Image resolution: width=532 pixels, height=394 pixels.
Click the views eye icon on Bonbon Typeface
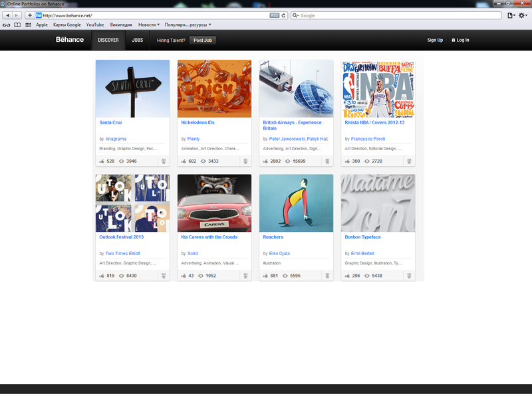point(367,276)
